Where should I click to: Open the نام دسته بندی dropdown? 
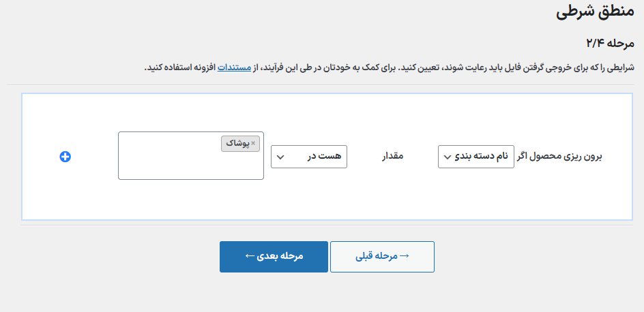coord(475,157)
